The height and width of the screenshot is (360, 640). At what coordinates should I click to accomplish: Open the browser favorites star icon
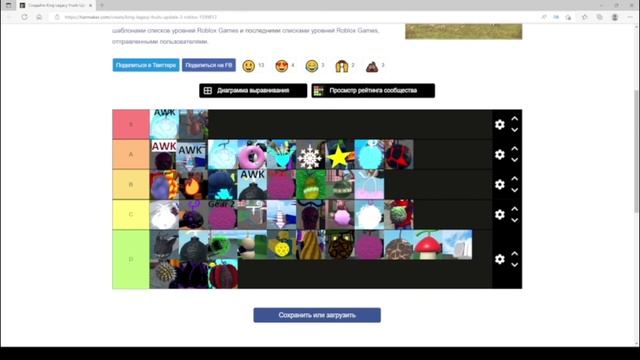coord(584,17)
